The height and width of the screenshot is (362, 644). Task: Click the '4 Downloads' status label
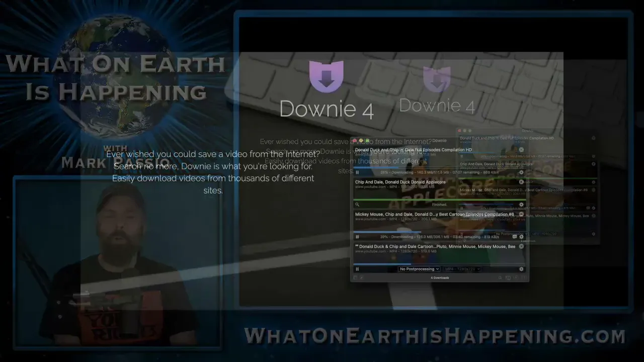pos(440,278)
